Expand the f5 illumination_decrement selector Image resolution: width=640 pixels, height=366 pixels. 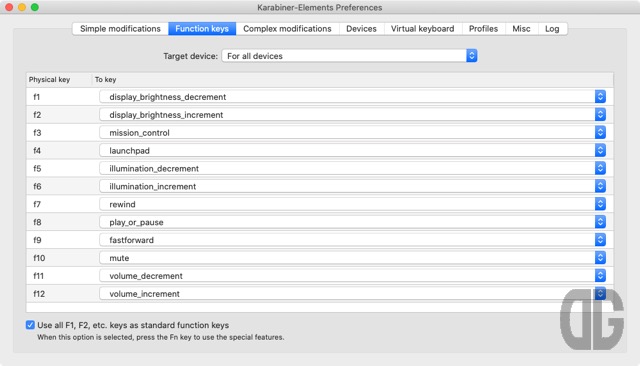click(x=352, y=169)
